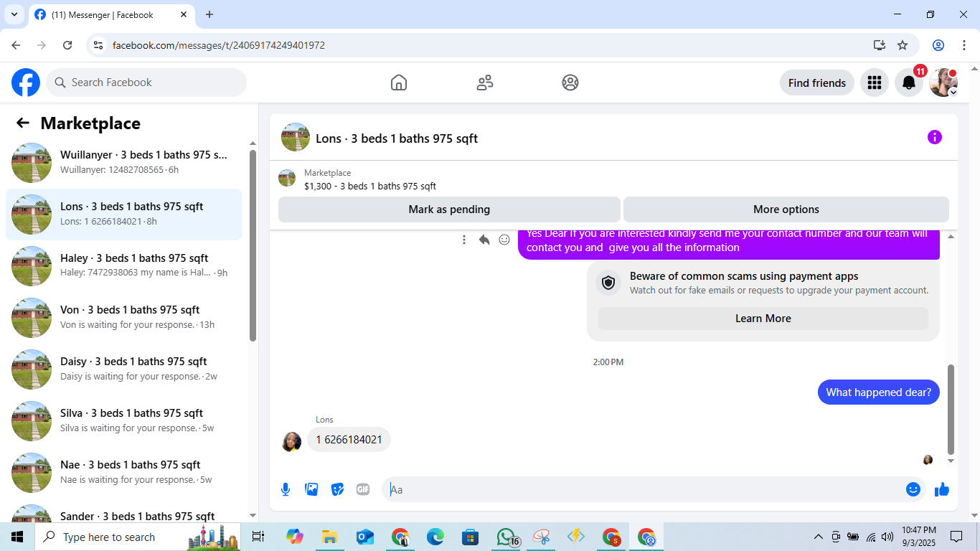
Task: Open Microsoft Store from the taskbar
Action: 471,537
